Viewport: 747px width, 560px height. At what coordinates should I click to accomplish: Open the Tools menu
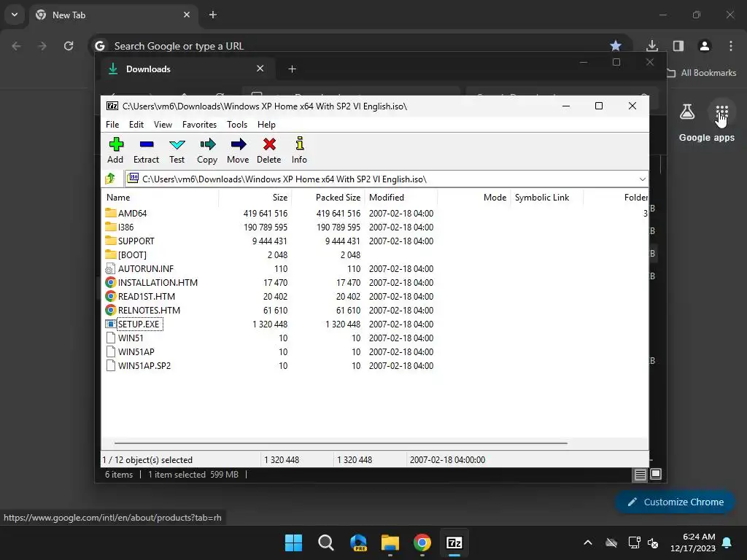237,124
